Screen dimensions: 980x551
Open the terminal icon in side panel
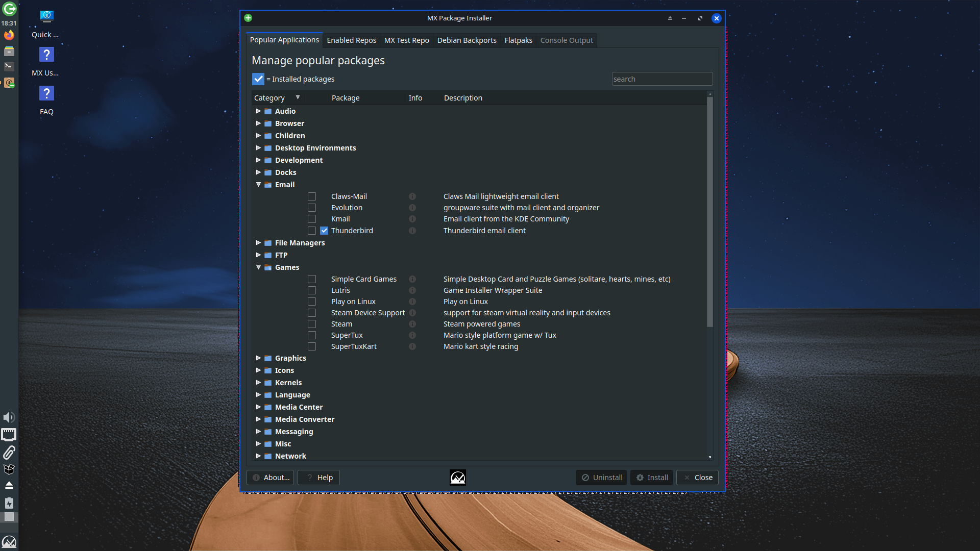pyautogui.click(x=9, y=66)
